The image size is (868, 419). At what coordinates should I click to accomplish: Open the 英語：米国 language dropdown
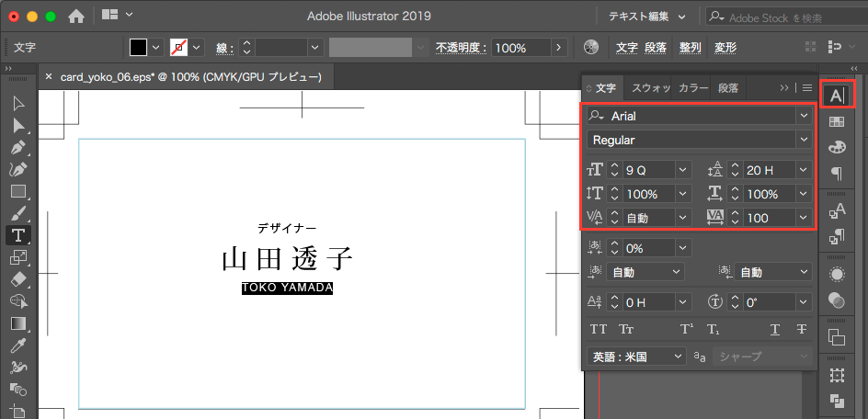[636, 356]
